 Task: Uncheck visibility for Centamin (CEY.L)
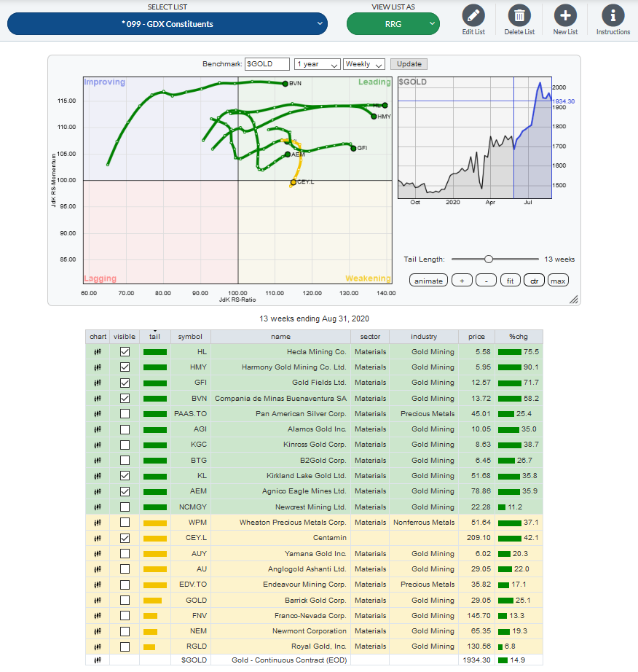tap(125, 538)
